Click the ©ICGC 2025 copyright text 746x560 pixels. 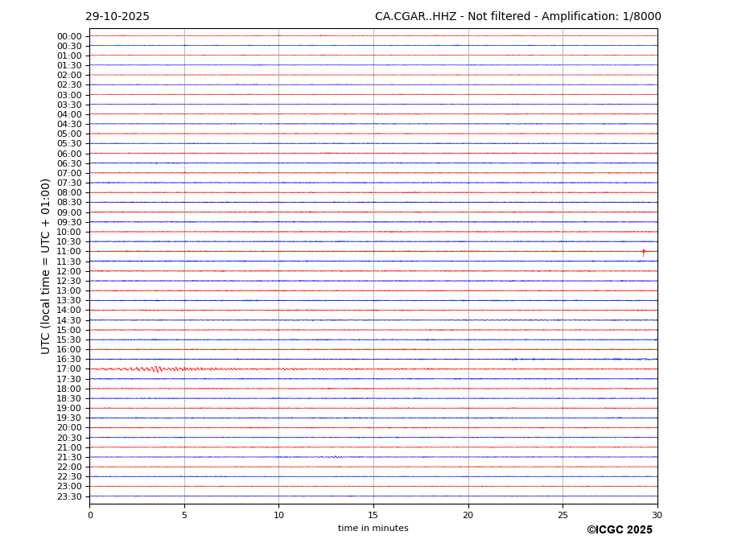[619, 530]
